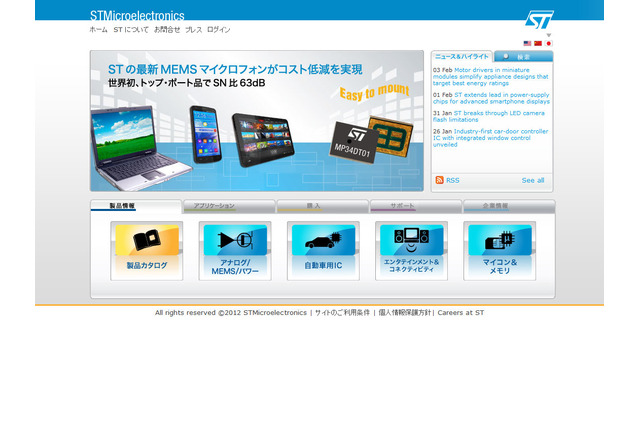Go to ホーム in top navigation
The image size is (640, 426).
pyautogui.click(x=98, y=30)
